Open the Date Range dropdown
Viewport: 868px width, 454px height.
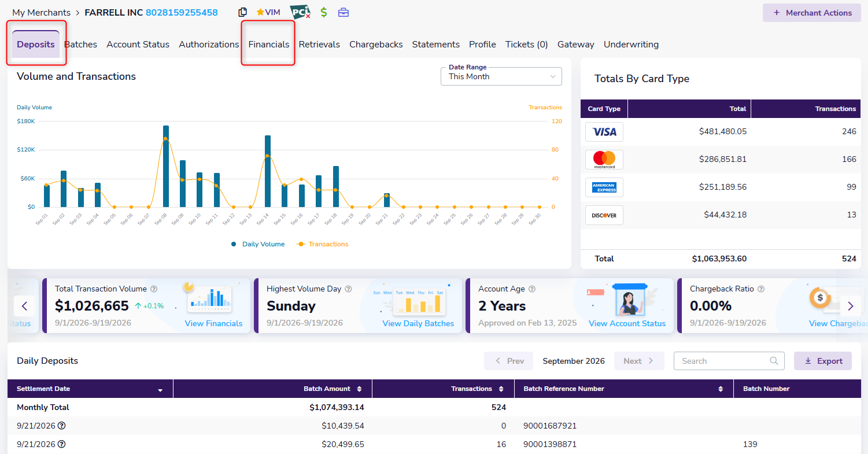(x=501, y=76)
